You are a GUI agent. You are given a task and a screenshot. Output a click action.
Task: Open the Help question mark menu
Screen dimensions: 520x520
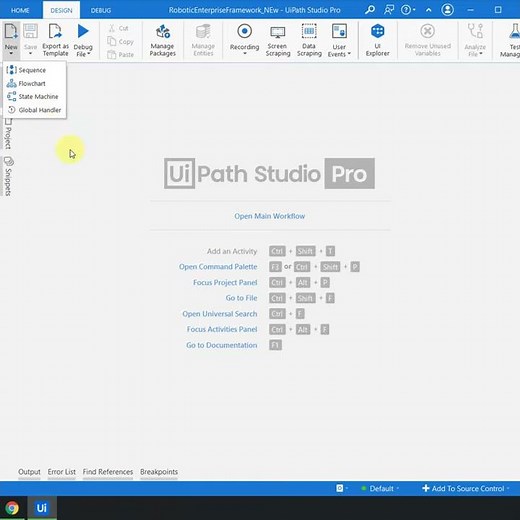click(408, 10)
